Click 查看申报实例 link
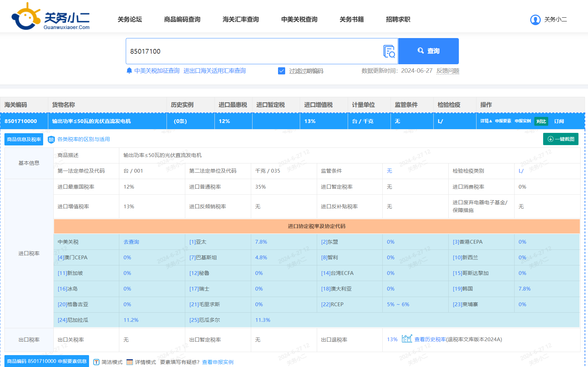 click(218, 362)
